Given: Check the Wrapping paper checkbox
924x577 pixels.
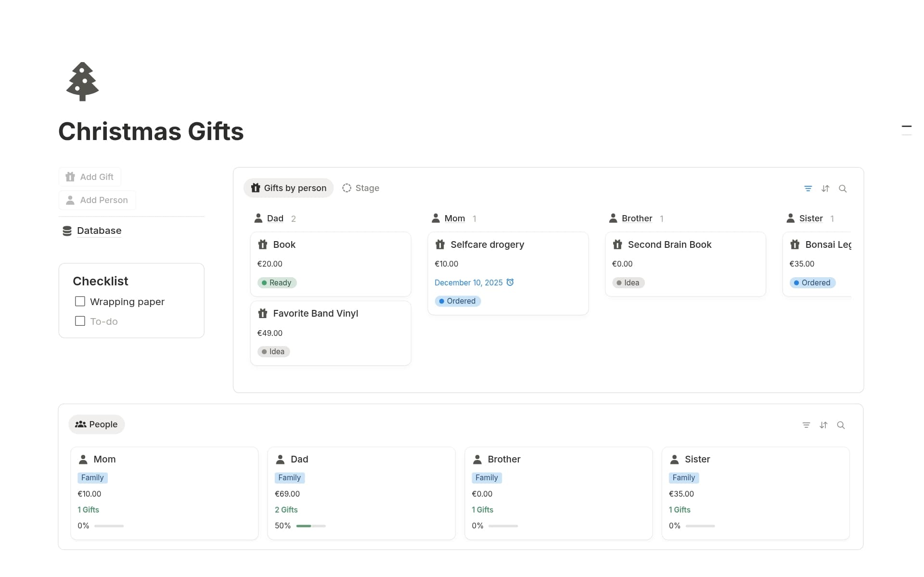Looking at the screenshot, I should (80, 301).
